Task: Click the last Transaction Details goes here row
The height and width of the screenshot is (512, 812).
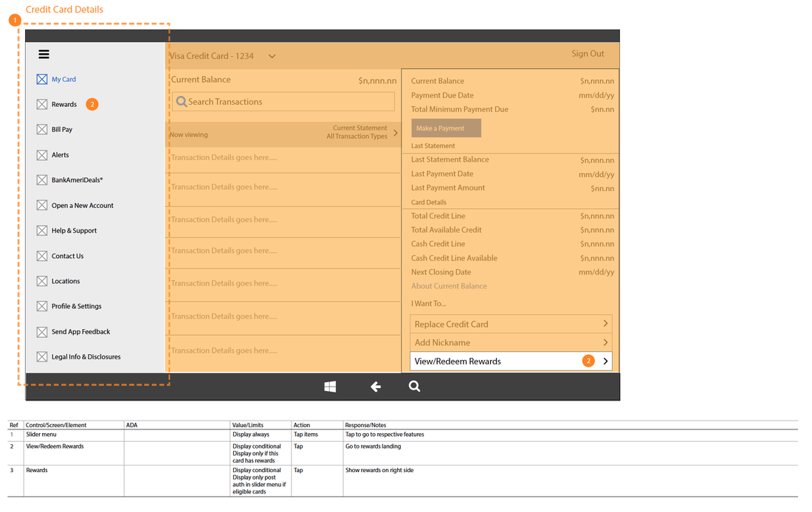Action: 283,353
